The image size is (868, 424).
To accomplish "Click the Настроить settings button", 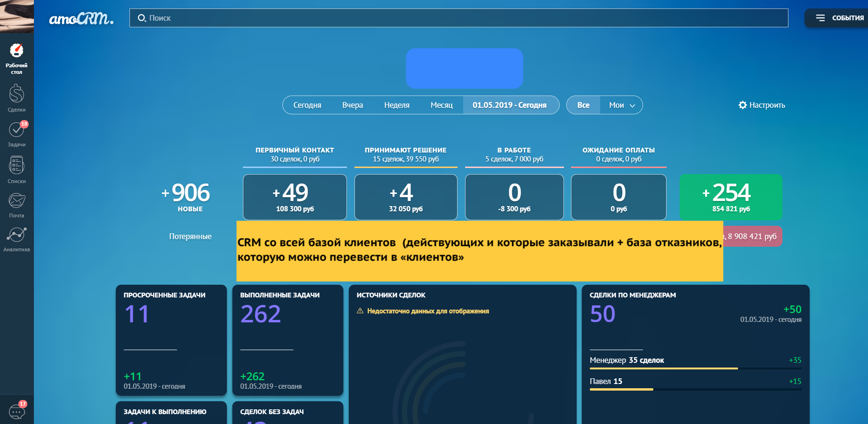I will 762,105.
